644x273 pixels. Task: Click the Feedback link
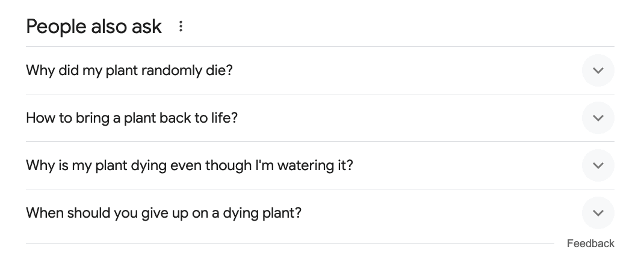(x=590, y=244)
